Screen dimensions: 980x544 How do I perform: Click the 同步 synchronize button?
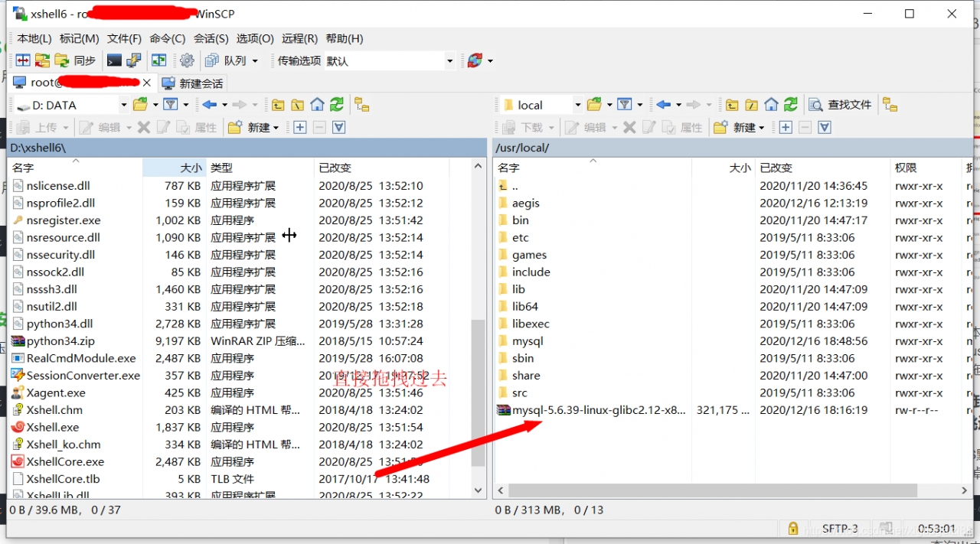coord(75,60)
